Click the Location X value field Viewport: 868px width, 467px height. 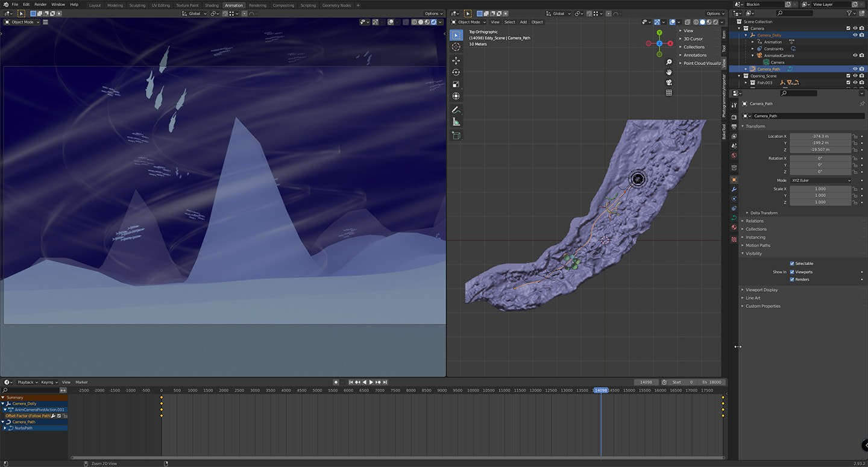click(x=820, y=136)
